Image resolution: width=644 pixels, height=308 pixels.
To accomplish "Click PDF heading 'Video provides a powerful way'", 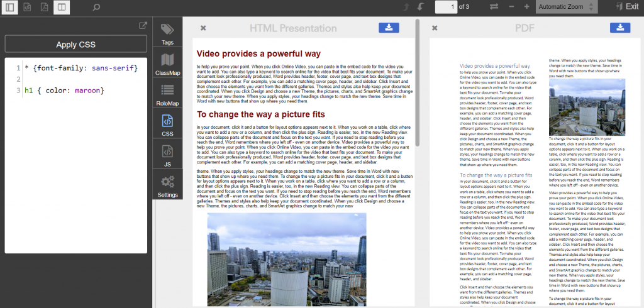I will pyautogui.click(x=495, y=66).
